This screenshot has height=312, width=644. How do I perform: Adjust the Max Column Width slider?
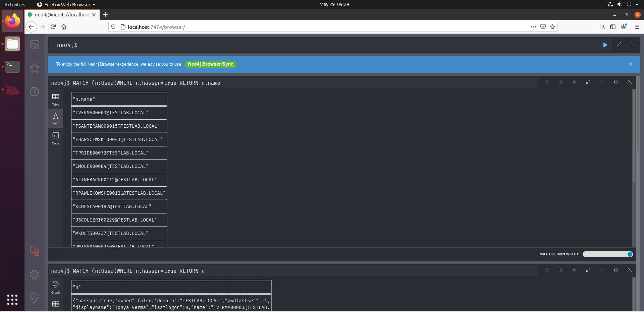click(608, 254)
